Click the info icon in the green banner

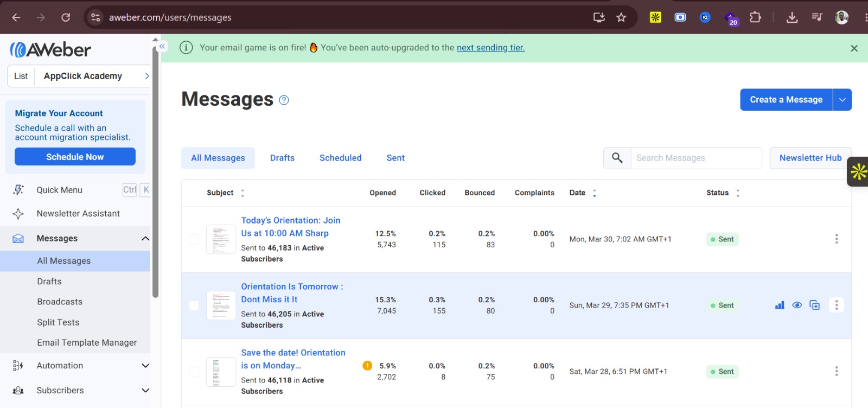[186, 48]
